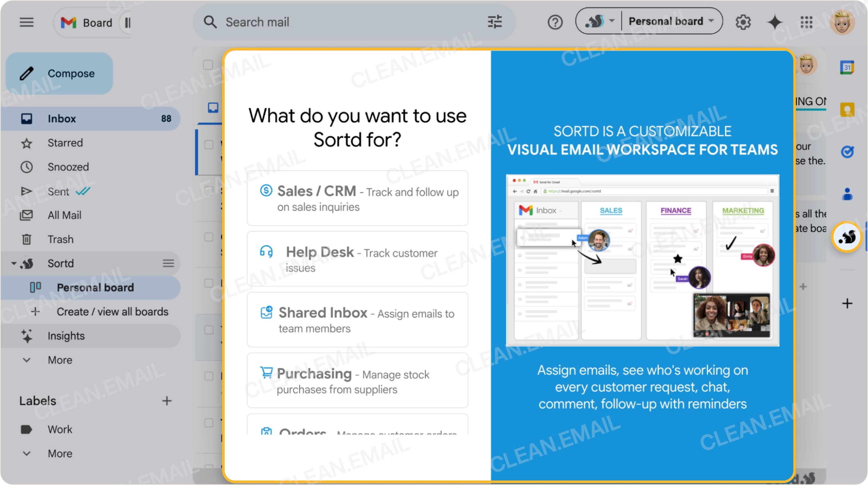868x485 pixels.
Task: Open search filter options slider icon
Action: pos(495,22)
